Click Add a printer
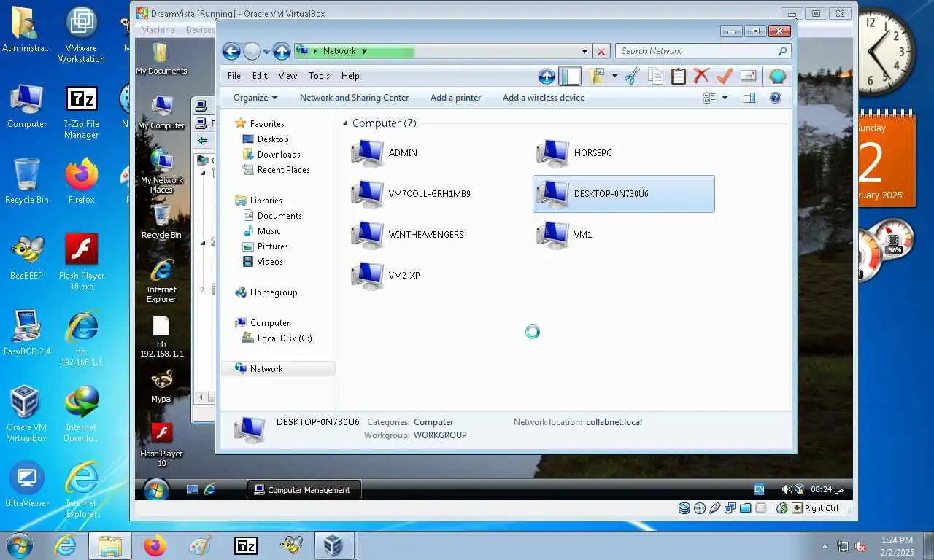Viewport: 934px width, 560px height. pos(455,98)
